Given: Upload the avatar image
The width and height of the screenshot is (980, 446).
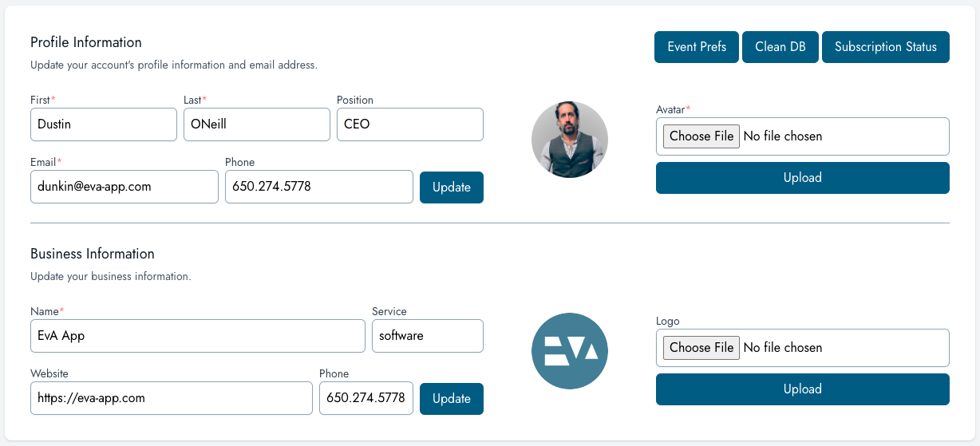Looking at the screenshot, I should tap(802, 178).
